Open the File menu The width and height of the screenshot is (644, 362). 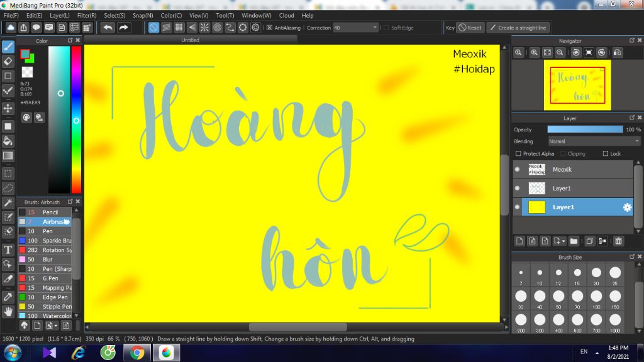11,16
